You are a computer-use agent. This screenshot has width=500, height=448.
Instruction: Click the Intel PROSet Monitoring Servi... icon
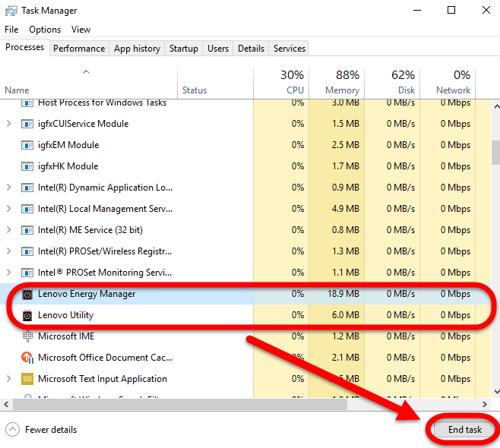[27, 273]
